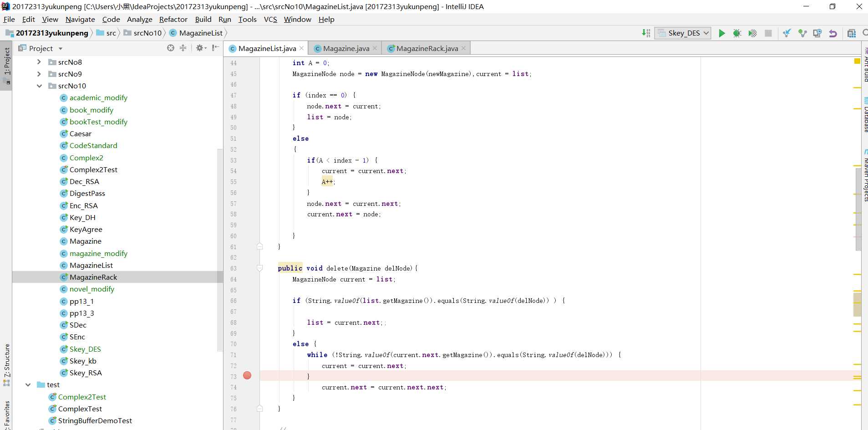Select pp13_3 class file
Screen dimensions: 868x430
[81, 313]
